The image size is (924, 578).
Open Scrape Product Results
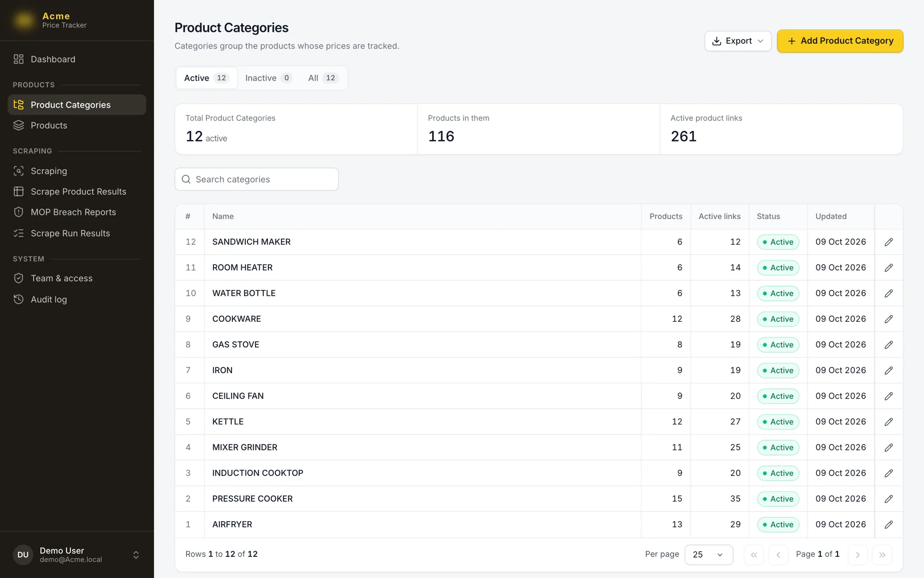point(77,191)
